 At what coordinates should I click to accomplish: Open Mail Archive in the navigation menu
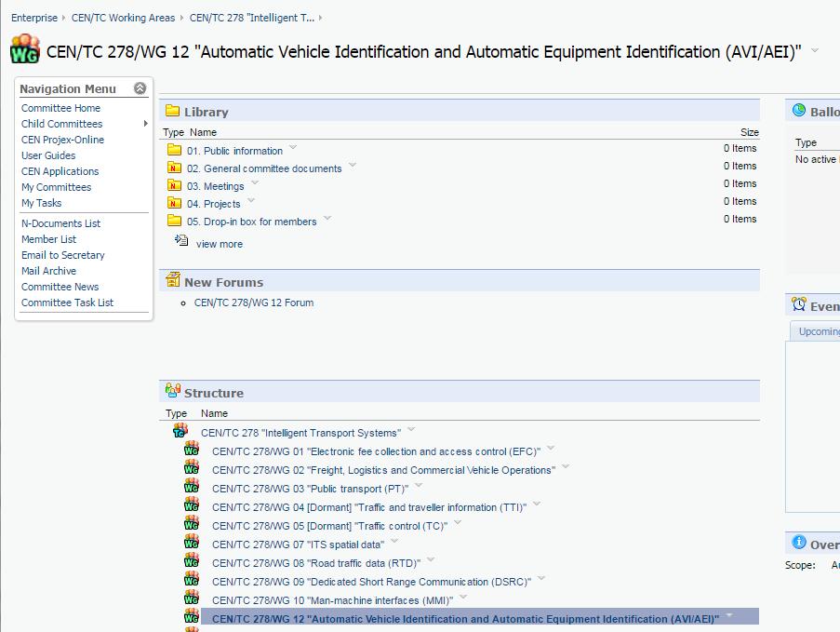pos(48,271)
